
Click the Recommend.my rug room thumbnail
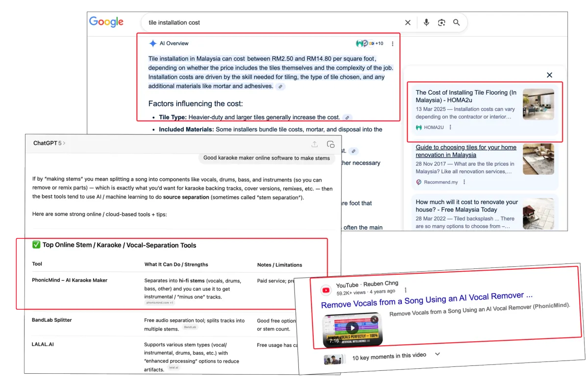538,159
